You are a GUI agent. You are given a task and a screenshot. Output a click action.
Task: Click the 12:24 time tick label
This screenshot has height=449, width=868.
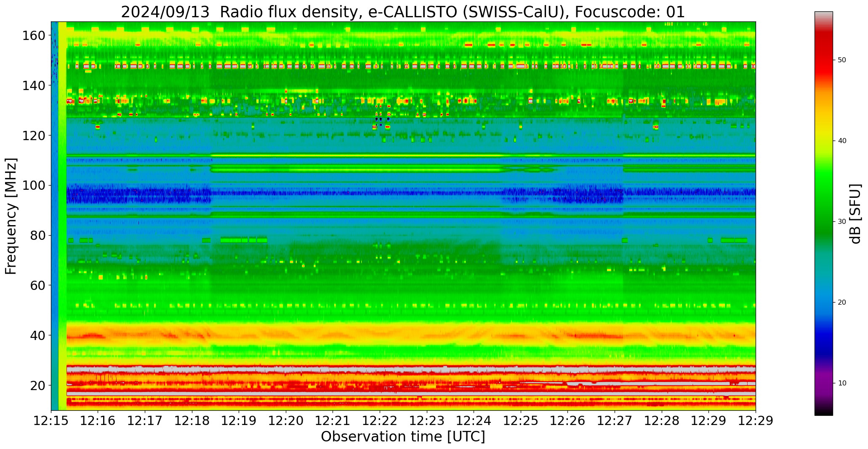tap(474, 421)
